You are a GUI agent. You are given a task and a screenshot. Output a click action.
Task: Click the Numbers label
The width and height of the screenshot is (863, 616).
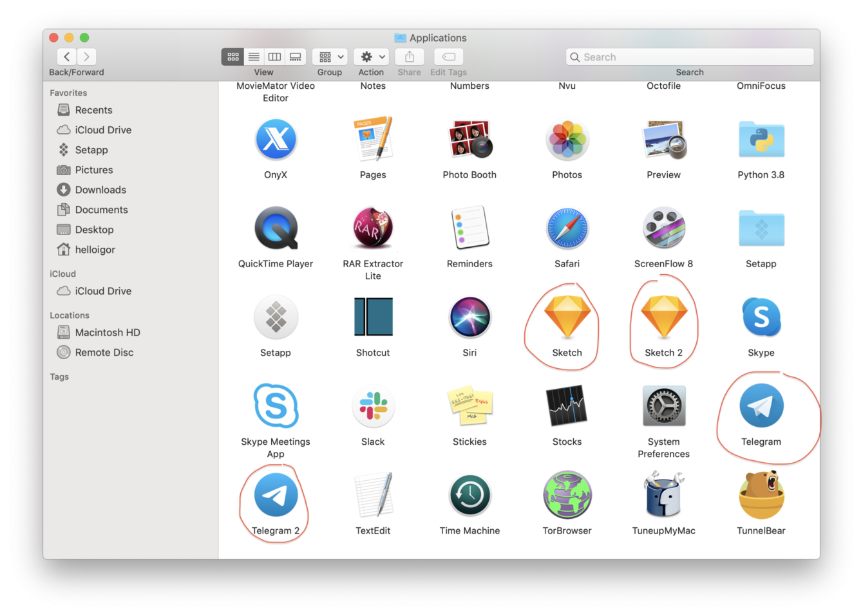click(x=470, y=86)
